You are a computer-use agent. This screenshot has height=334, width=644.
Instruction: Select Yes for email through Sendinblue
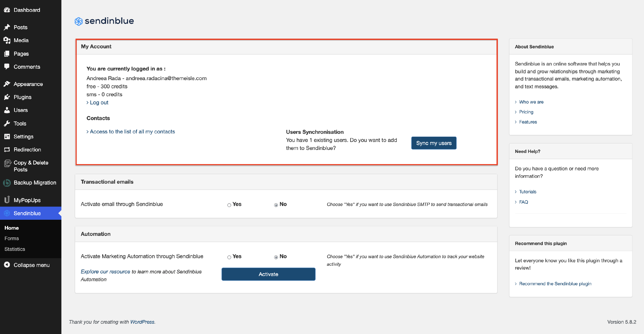tap(229, 205)
